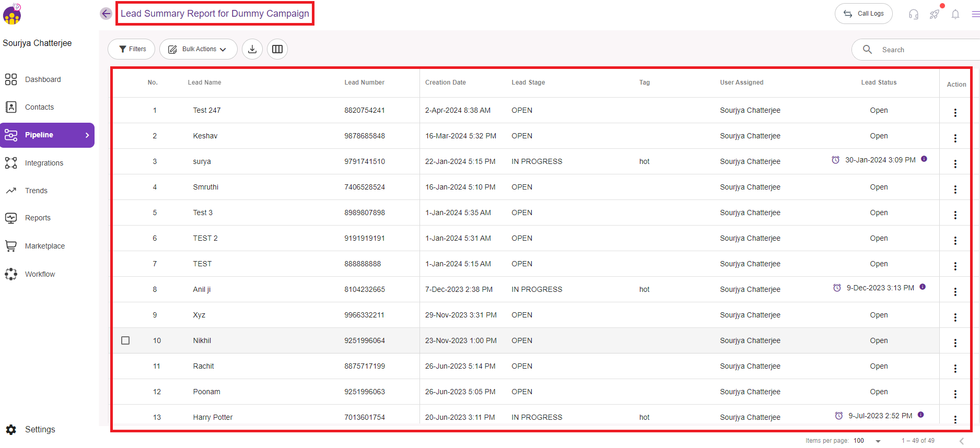980x448 pixels.
Task: Expand the Pipeline sidebar chevron
Action: (87, 135)
